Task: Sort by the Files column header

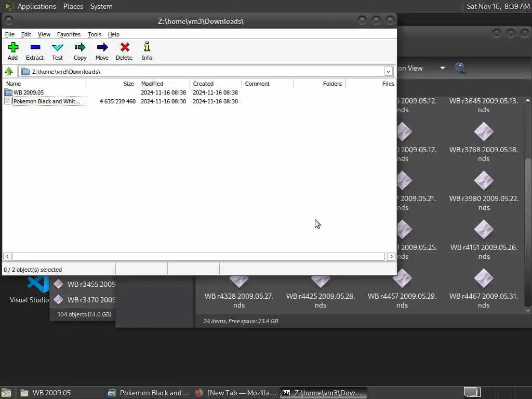Action: [x=371, y=84]
